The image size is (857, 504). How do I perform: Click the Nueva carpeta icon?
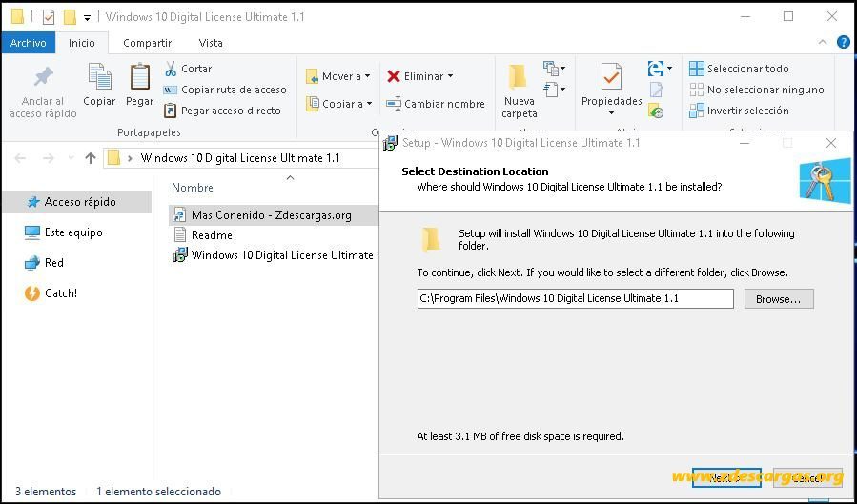pos(518,77)
